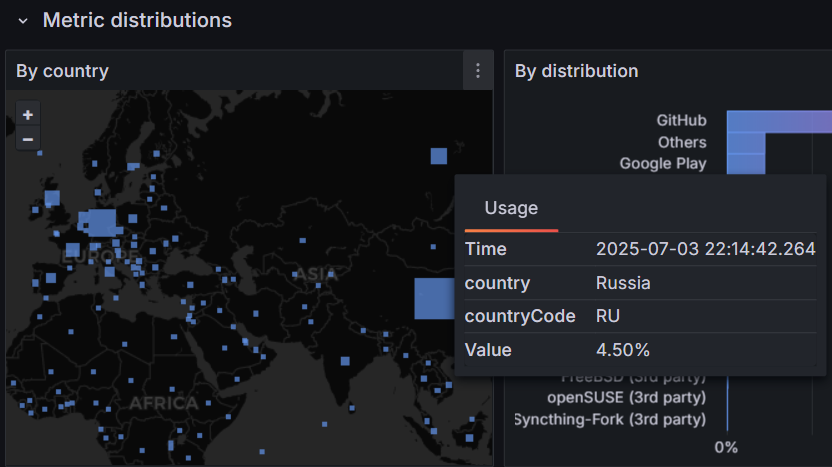Click the Syncthing-Fork (3rd party) label

click(x=610, y=419)
